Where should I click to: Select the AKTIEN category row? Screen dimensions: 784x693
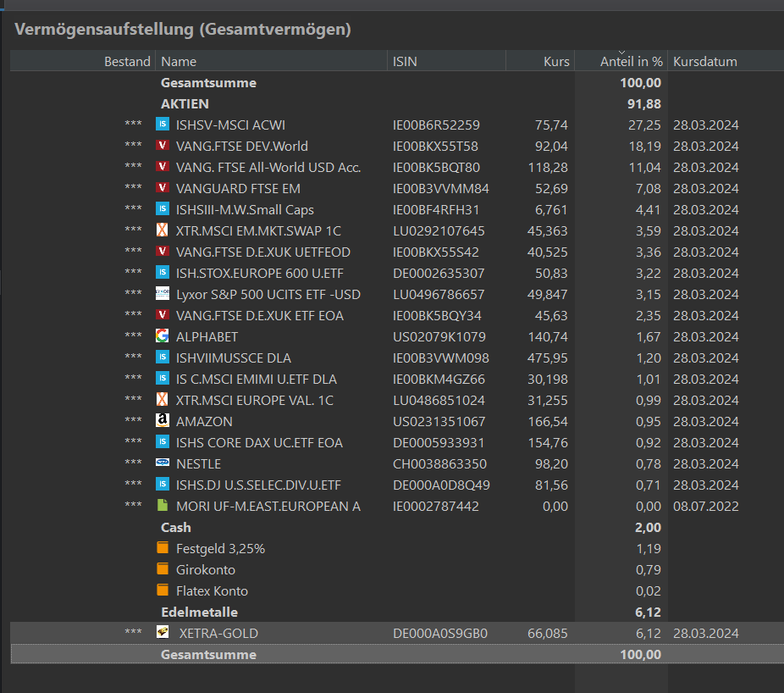coord(397,103)
